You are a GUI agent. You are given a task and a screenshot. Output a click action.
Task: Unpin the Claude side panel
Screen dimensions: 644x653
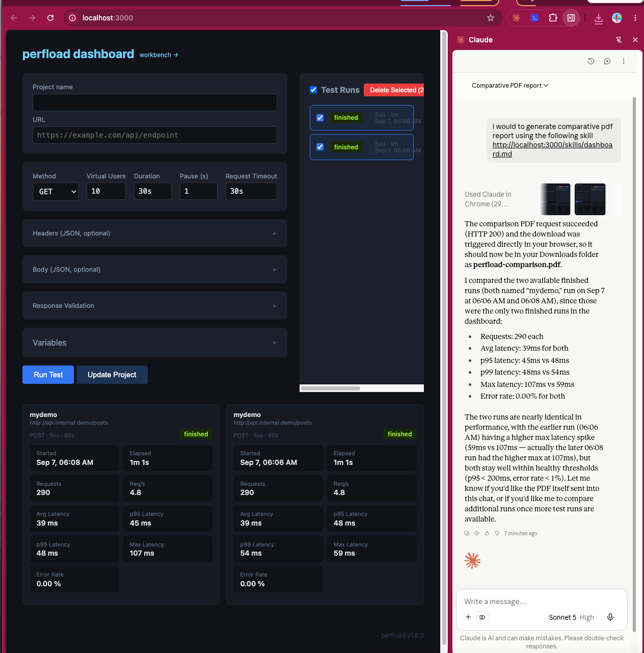click(619, 40)
